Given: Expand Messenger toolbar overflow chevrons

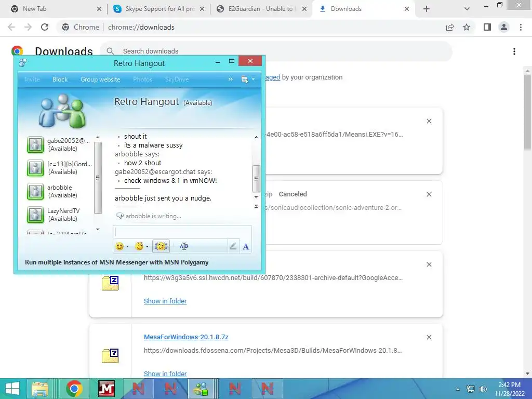Looking at the screenshot, I should click(x=231, y=79).
